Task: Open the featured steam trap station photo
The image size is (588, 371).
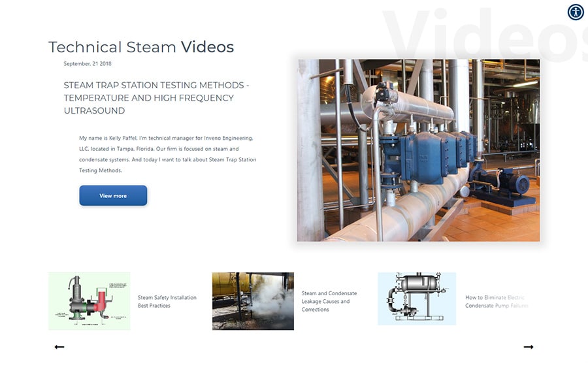Action: click(418, 150)
